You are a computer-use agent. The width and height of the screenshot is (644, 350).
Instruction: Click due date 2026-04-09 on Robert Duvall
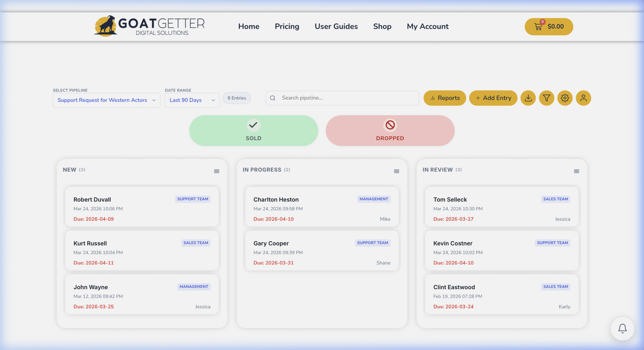coord(94,219)
